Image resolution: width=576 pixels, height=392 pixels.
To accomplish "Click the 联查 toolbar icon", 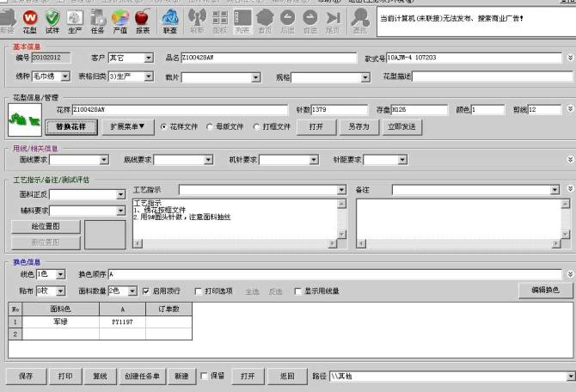I will point(170,19).
